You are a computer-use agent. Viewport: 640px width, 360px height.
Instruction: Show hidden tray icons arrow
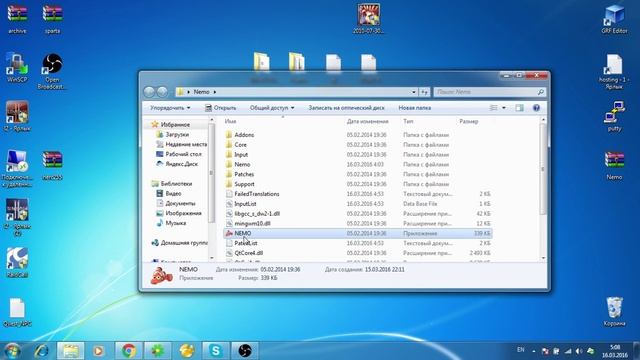point(533,351)
